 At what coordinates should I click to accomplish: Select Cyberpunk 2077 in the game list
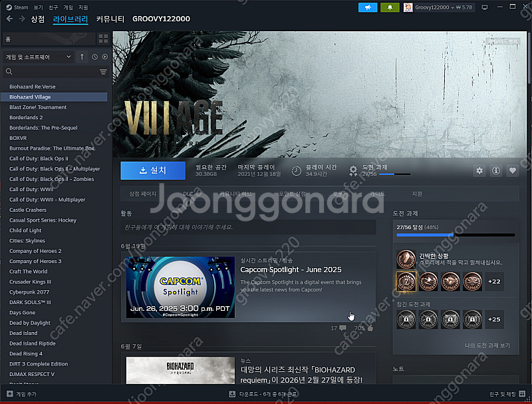click(31, 292)
